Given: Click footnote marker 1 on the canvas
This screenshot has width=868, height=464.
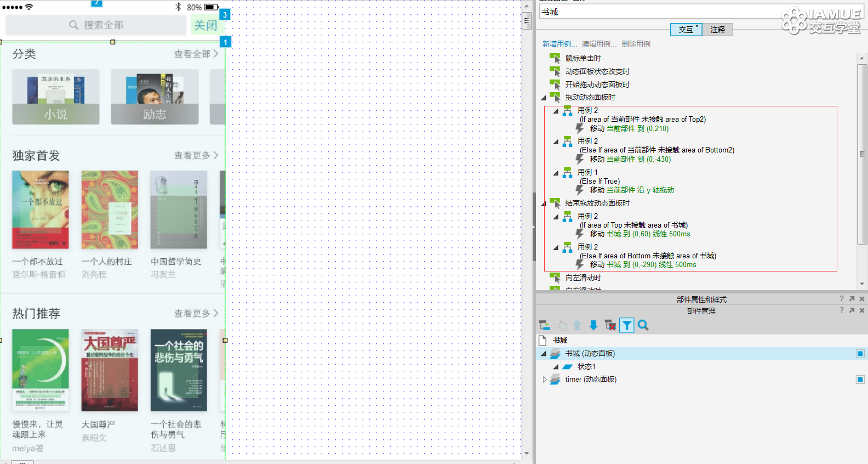Looking at the screenshot, I should [225, 42].
